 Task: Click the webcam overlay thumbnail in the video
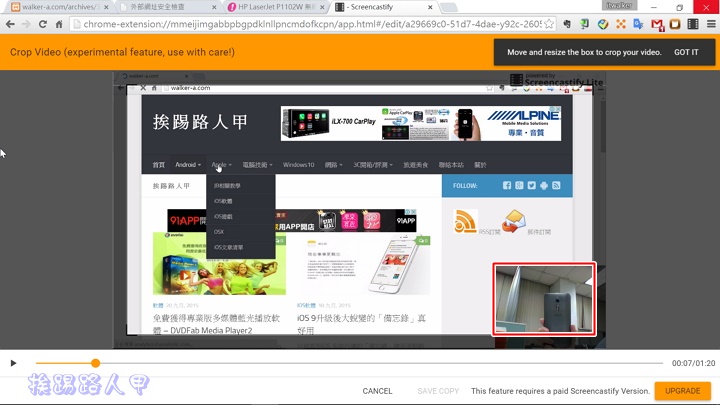pyautogui.click(x=544, y=299)
